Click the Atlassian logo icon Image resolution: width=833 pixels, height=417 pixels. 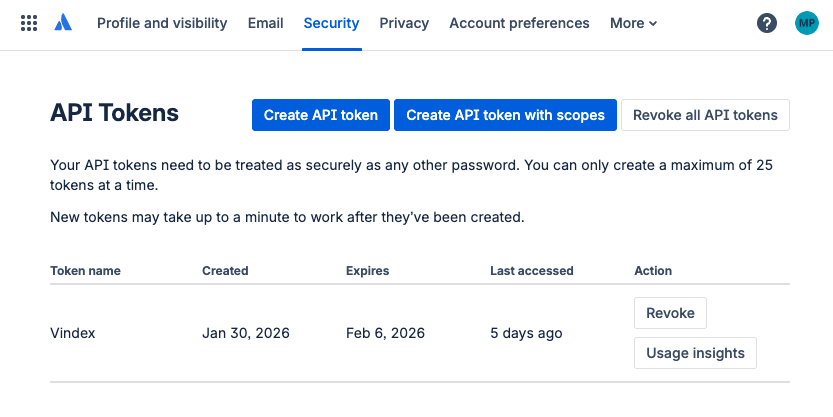64,23
